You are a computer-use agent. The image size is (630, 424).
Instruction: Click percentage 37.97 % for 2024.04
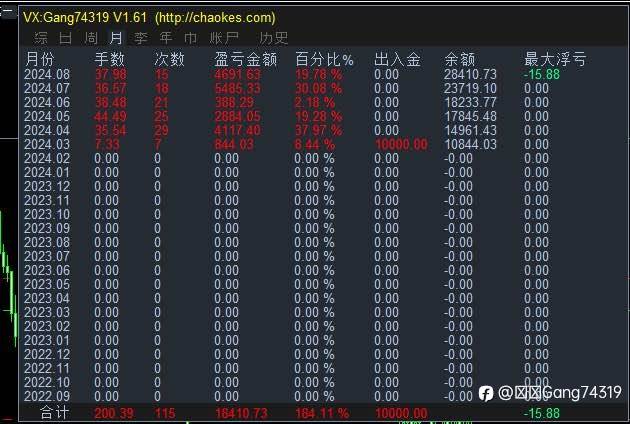coord(319,131)
